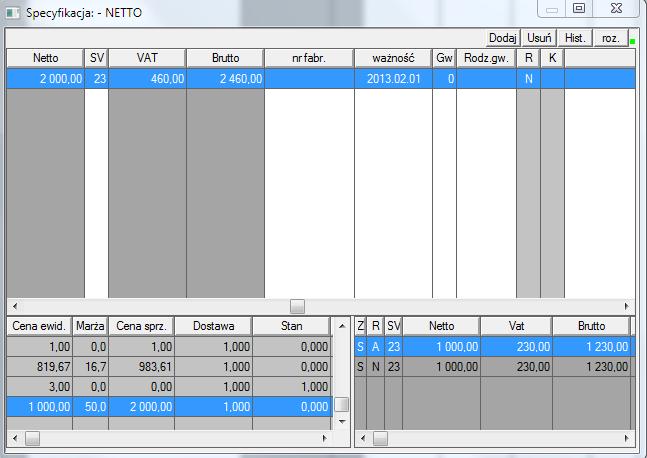Click the Marża column header

tap(90, 326)
